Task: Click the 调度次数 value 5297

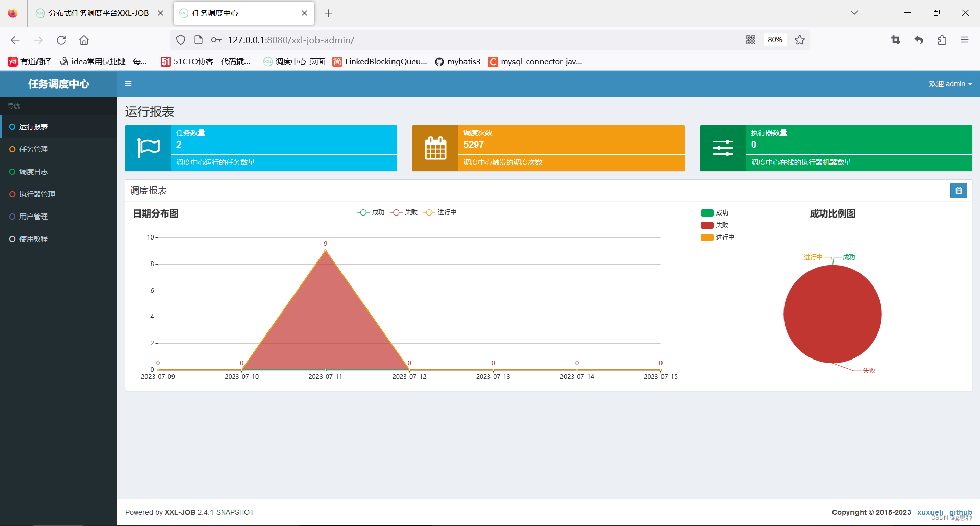Action: tap(474, 145)
